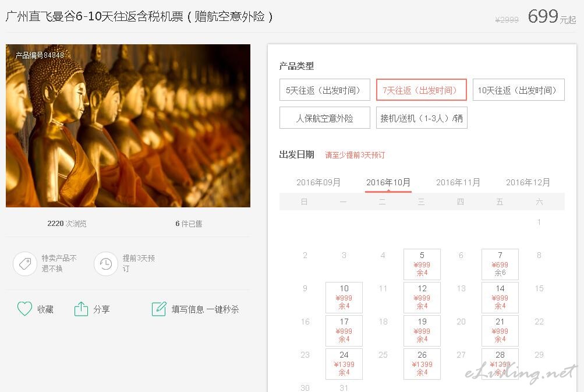Switch to 2016年12月 month tab
The image size is (584, 392).
click(x=528, y=182)
